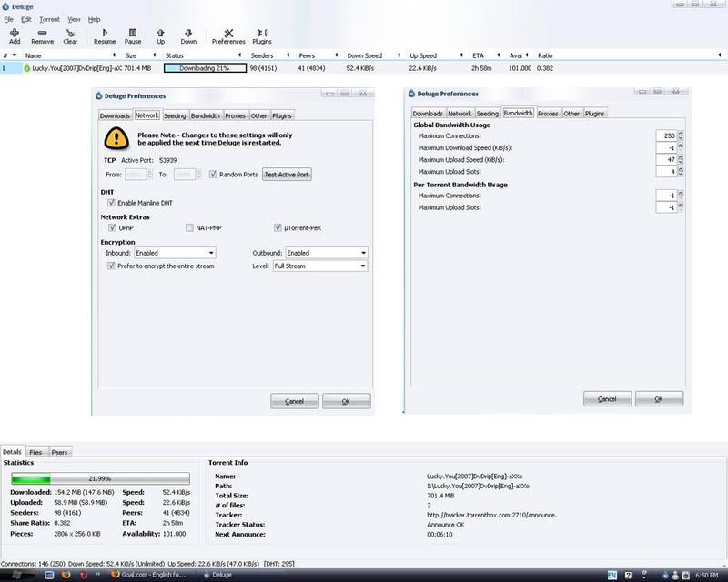The image size is (728, 582).
Task: Open the Outbound encryption dropdown
Action: tap(326, 253)
